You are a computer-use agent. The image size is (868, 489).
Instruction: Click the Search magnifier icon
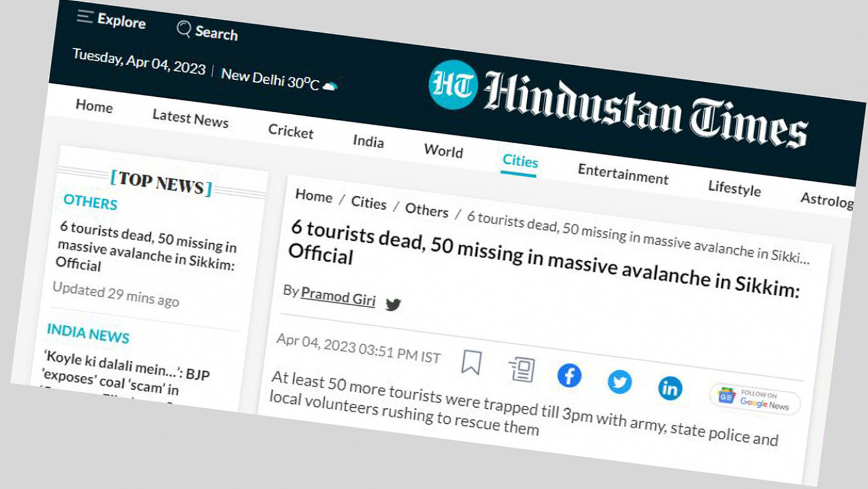click(184, 29)
